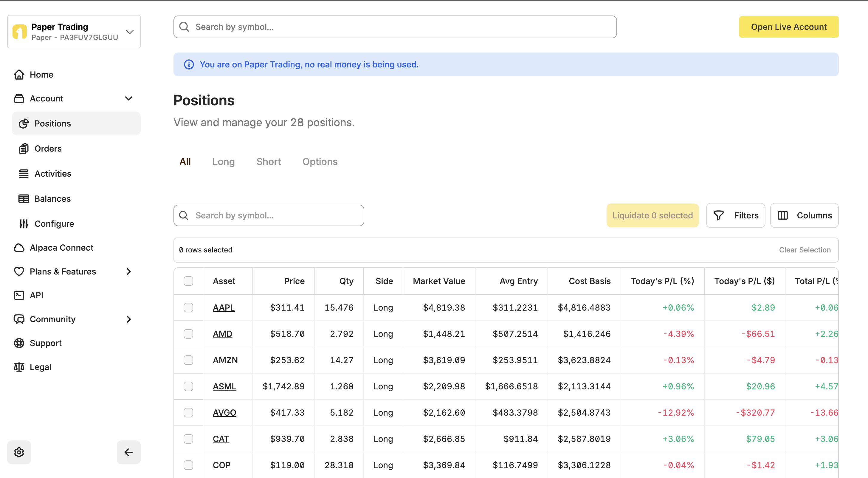The width and height of the screenshot is (868, 478).
Task: Open the Filters button
Action: pos(736,215)
